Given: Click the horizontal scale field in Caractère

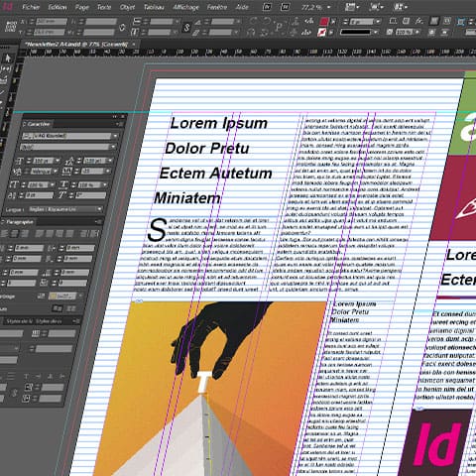Looking at the screenshot, I should [89, 185].
